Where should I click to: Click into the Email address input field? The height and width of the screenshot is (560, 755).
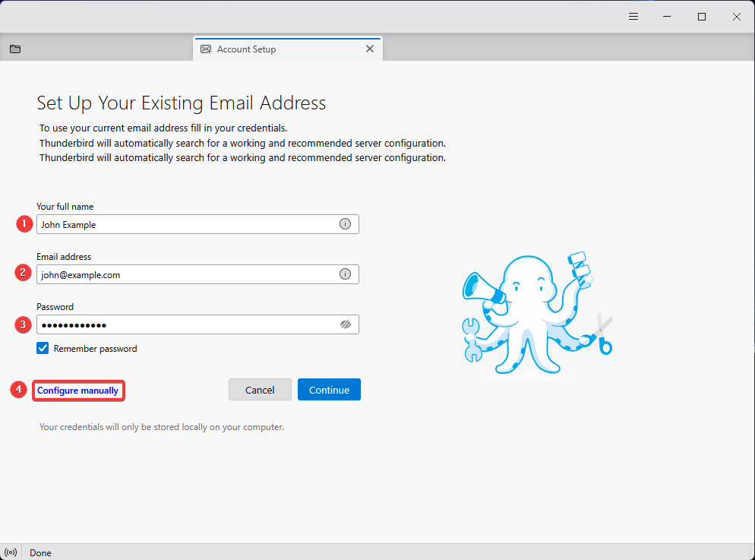186,274
